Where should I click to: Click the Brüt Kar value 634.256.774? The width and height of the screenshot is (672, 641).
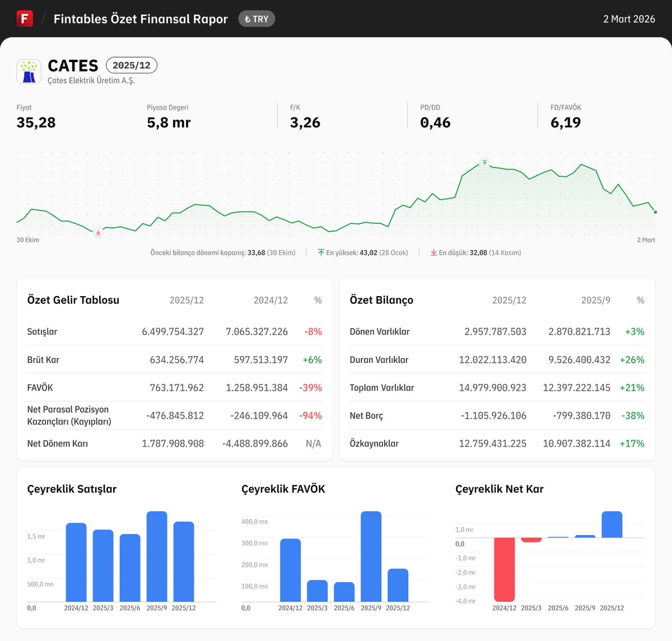177,359
